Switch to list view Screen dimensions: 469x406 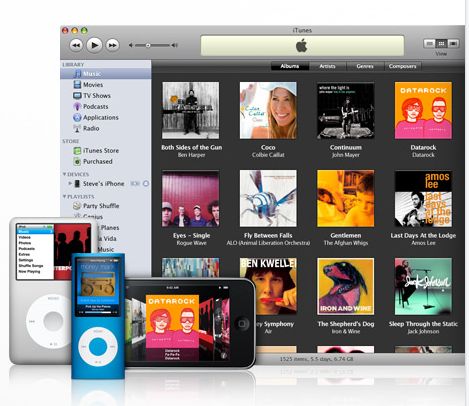point(430,43)
